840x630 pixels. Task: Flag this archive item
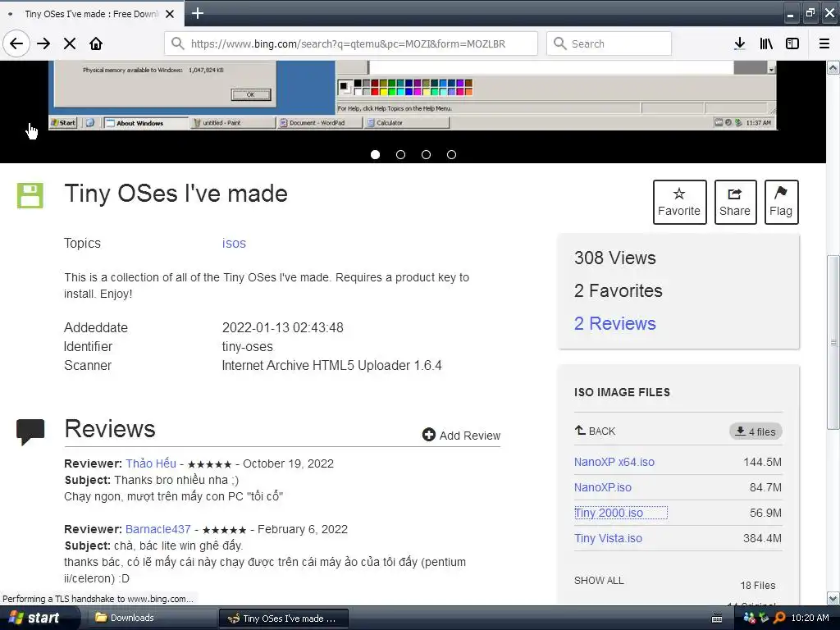pyautogui.click(x=781, y=202)
